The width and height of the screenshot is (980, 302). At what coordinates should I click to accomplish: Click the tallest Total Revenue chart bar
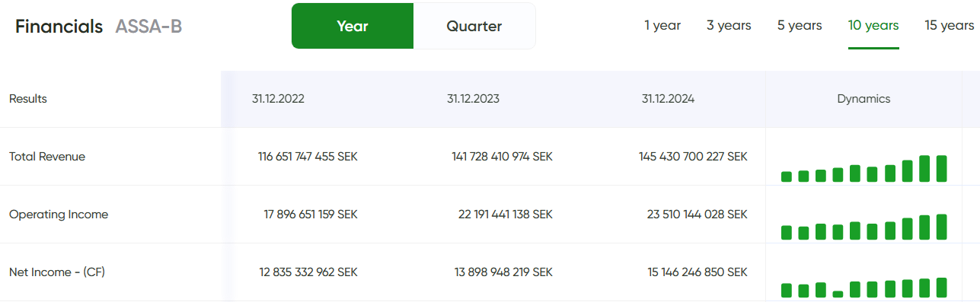tap(941, 168)
